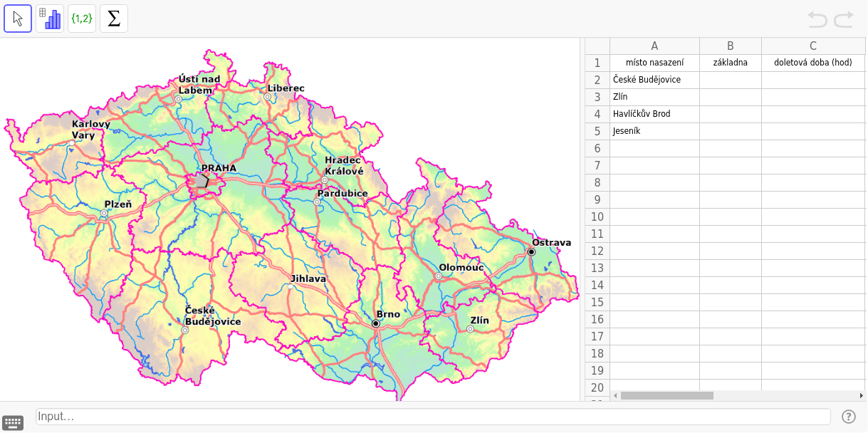
Task: Select the Move arrow tool
Action: (x=18, y=19)
